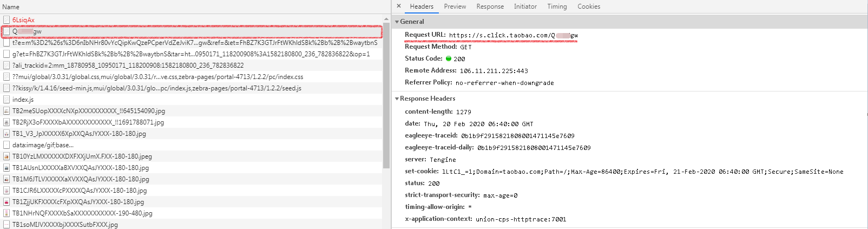
Task: Click image icon for TB1ZjjUKFXXXXcFXpXXQAsJYXXX-180-180.jpg
Action: [x=6, y=202]
